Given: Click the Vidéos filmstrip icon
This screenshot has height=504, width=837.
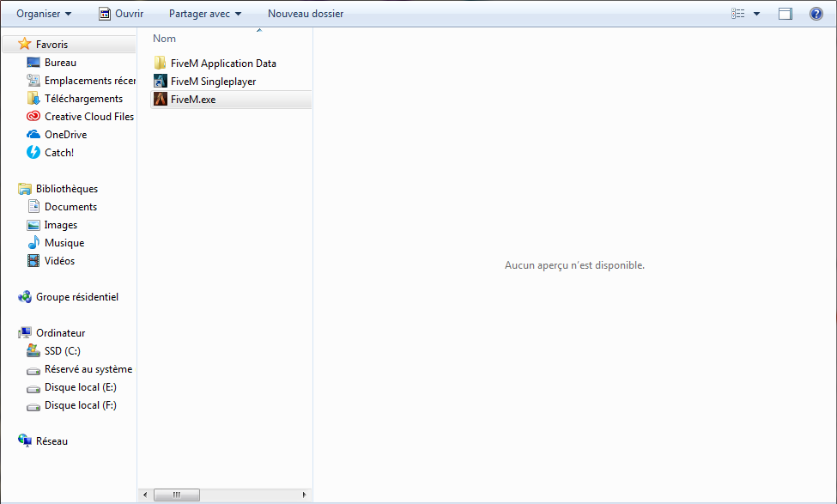Looking at the screenshot, I should click(33, 260).
